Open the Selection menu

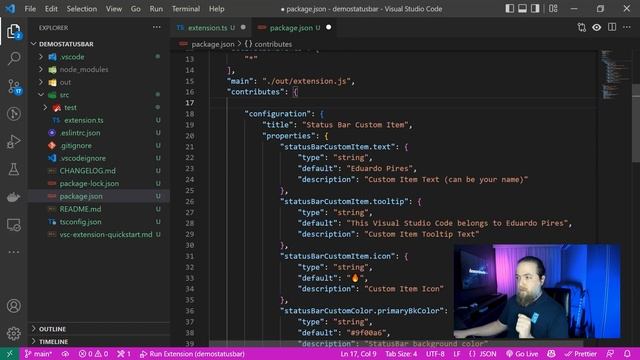82,9
